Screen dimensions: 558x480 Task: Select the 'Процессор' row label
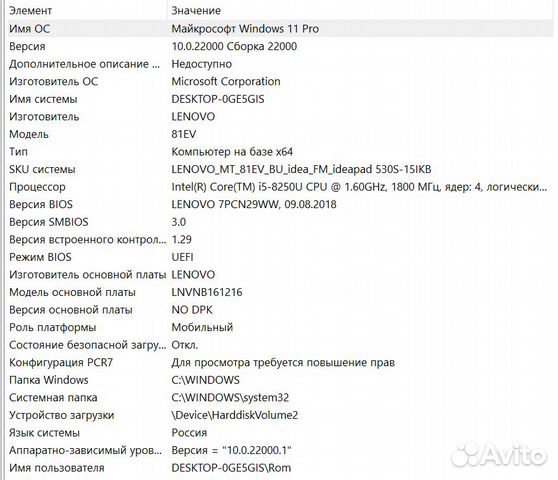(37, 187)
